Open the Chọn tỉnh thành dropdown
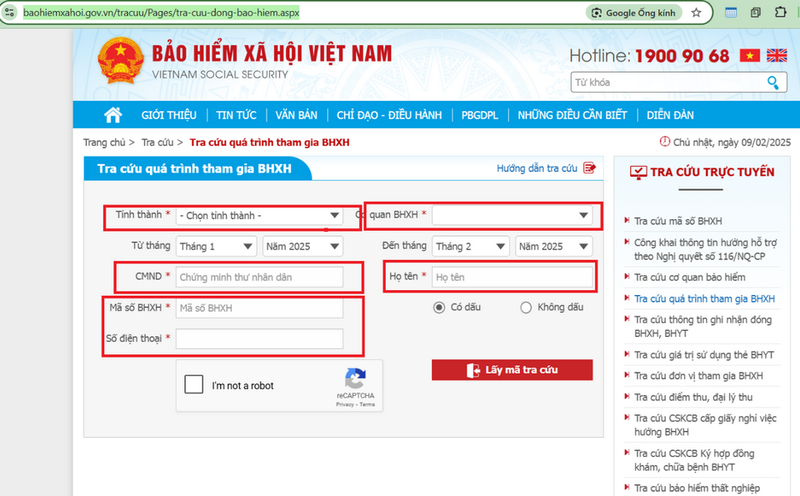800x496 pixels. pyautogui.click(x=259, y=215)
